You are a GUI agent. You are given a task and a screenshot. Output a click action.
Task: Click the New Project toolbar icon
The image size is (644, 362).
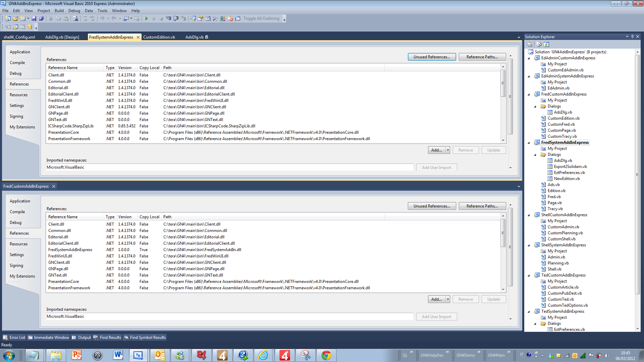click(8, 18)
